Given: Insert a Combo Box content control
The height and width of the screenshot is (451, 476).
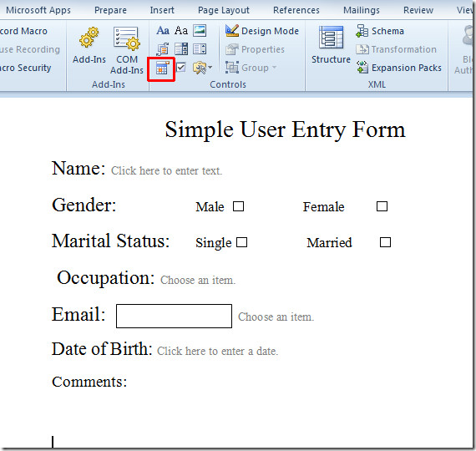Looking at the screenshot, I should 181,49.
